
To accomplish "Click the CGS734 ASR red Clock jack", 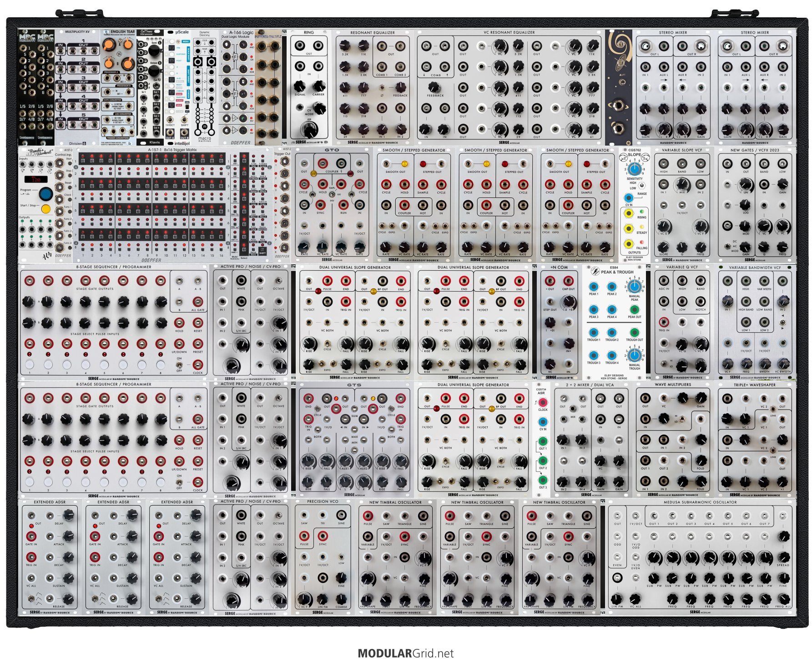I will tap(543, 403).
